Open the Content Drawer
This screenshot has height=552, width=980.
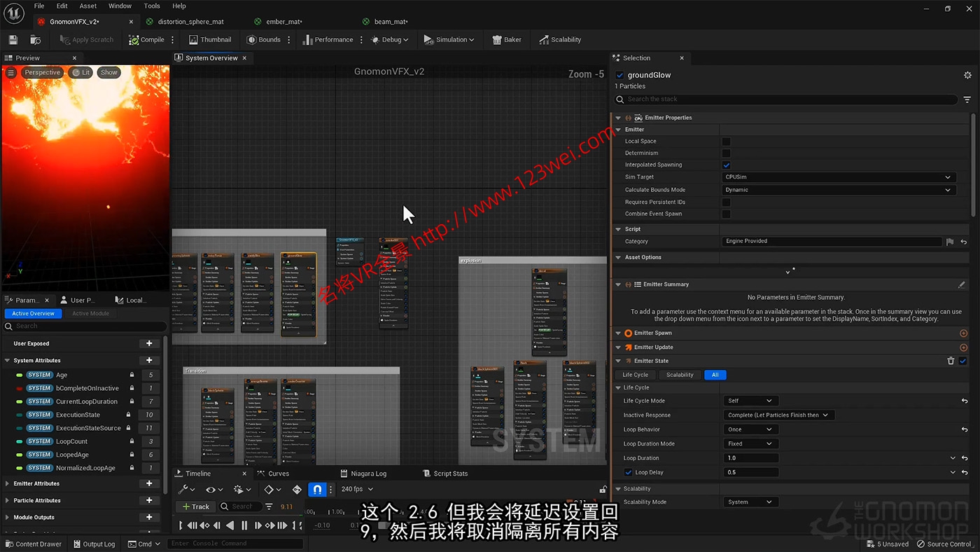34,544
